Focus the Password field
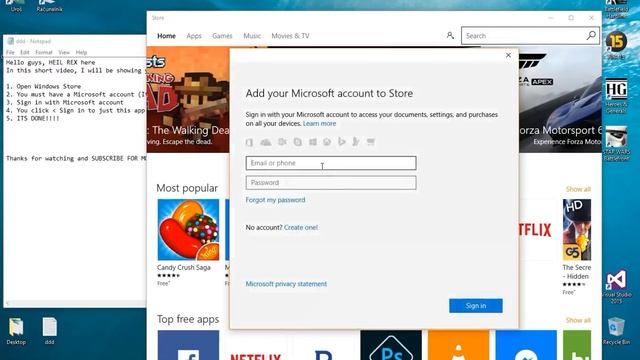The width and height of the screenshot is (640, 360). 331,182
